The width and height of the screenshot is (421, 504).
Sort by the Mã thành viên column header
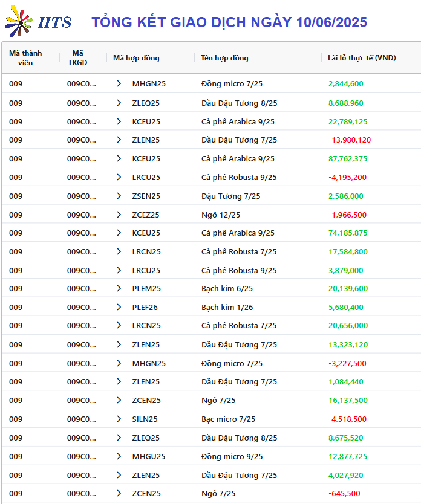click(25, 58)
